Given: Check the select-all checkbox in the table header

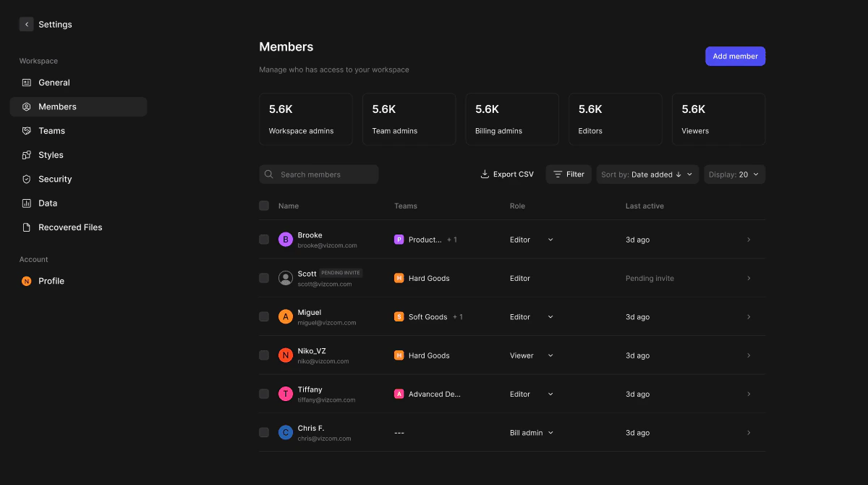Looking at the screenshot, I should (x=263, y=206).
